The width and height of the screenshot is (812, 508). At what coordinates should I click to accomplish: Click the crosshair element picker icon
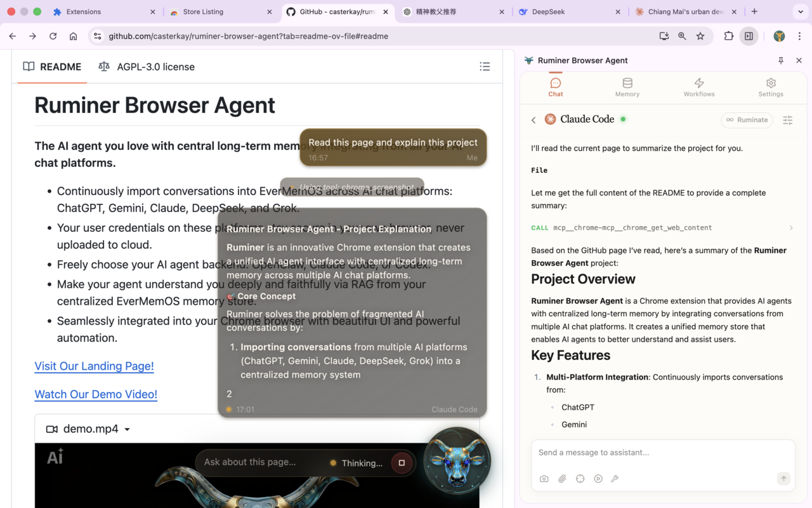click(580, 479)
